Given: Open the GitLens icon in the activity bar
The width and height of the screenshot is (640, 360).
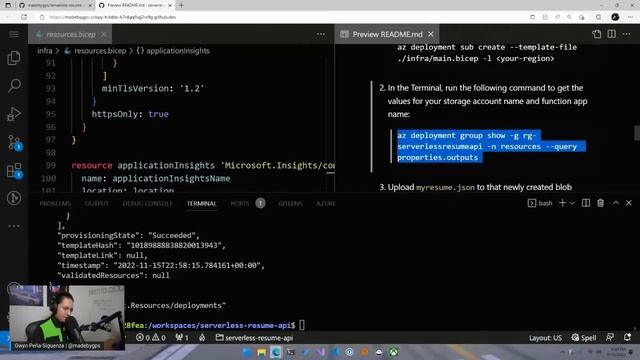Looking at the screenshot, I should (x=14, y=198).
